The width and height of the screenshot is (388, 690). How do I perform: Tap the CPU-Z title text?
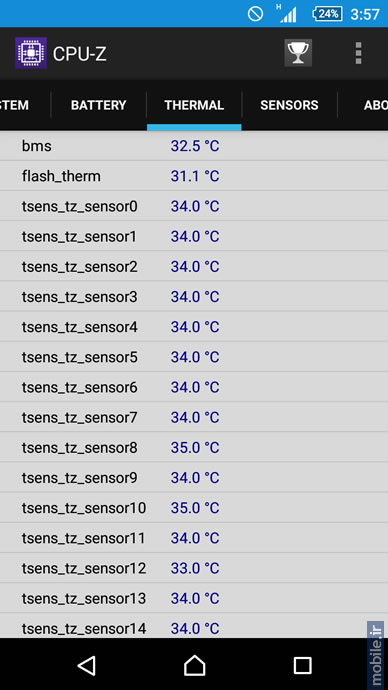(x=80, y=54)
